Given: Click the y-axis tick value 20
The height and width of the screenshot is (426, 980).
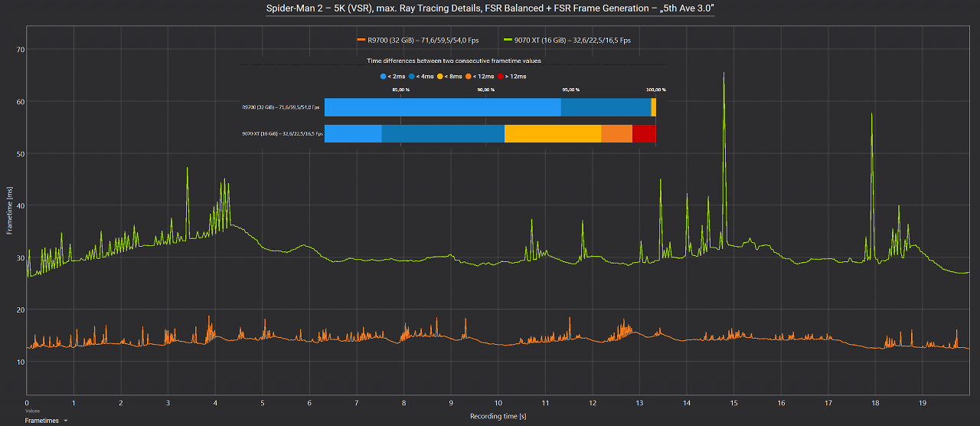Looking at the screenshot, I should [21, 310].
